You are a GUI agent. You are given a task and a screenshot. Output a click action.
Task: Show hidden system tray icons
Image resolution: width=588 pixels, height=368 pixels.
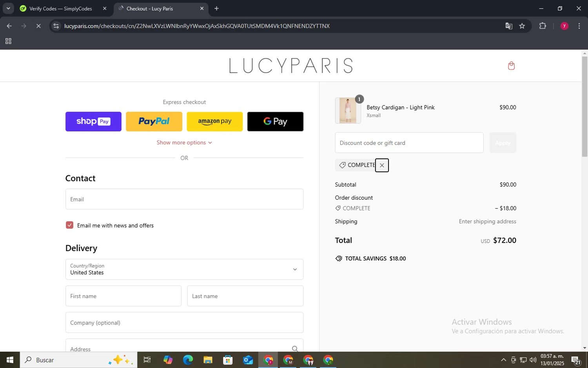pyautogui.click(x=503, y=360)
